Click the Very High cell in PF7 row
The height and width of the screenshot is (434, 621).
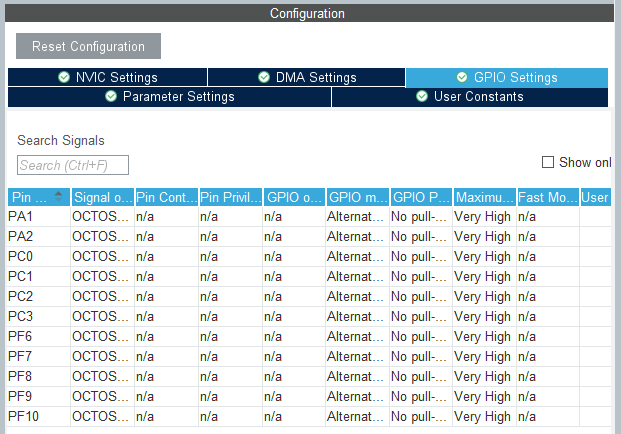click(x=482, y=356)
